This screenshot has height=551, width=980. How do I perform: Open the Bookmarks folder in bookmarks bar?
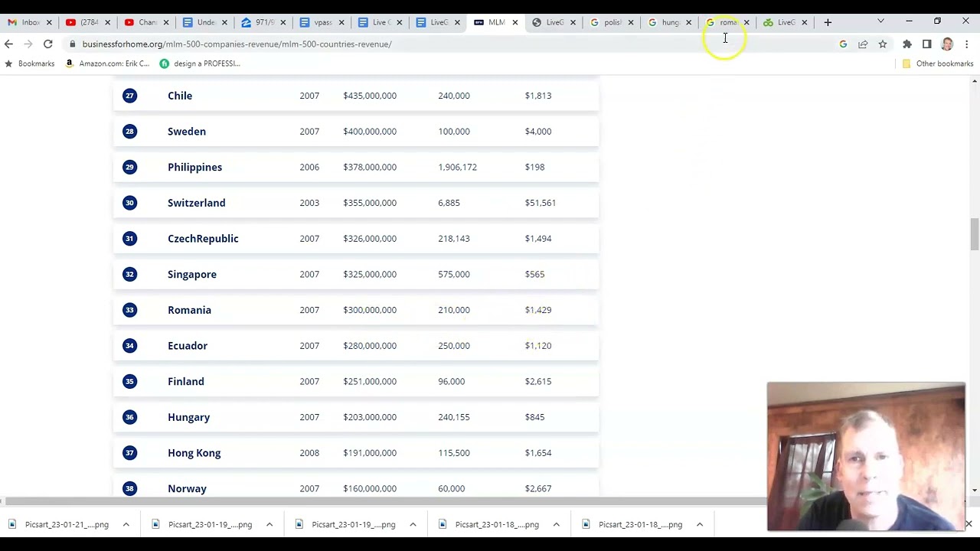[31, 64]
